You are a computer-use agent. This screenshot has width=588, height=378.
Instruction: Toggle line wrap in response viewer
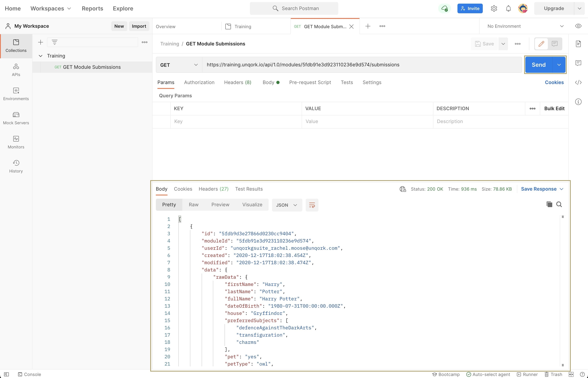pyautogui.click(x=312, y=205)
